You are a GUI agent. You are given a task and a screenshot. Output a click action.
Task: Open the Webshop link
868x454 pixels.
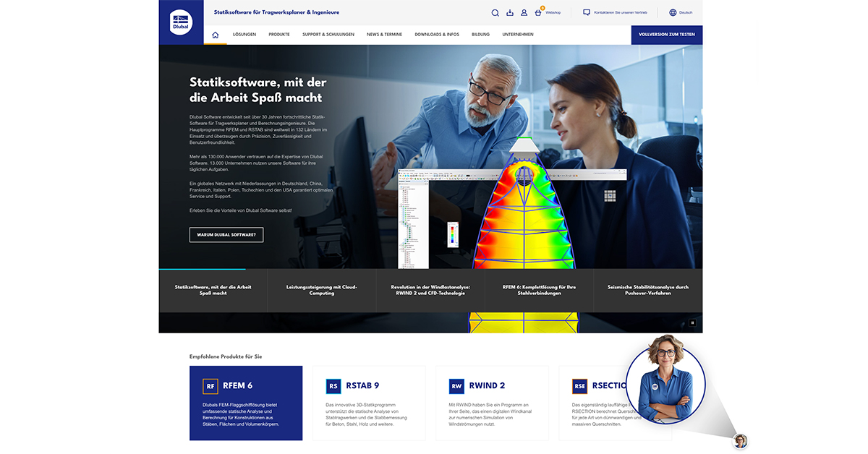click(x=553, y=13)
